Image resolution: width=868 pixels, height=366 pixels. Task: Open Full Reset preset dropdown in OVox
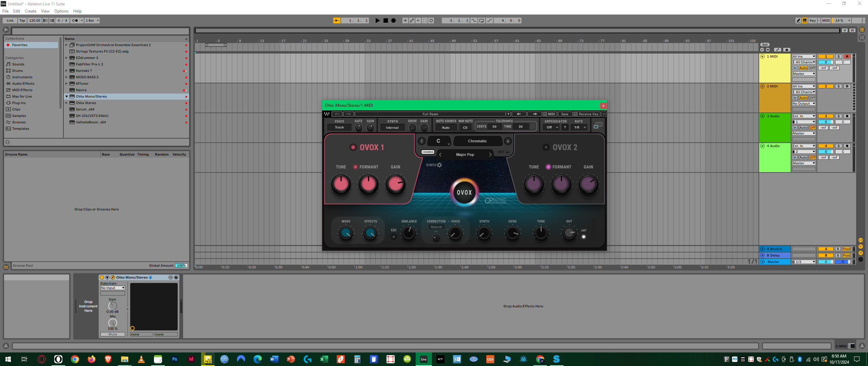508,114
